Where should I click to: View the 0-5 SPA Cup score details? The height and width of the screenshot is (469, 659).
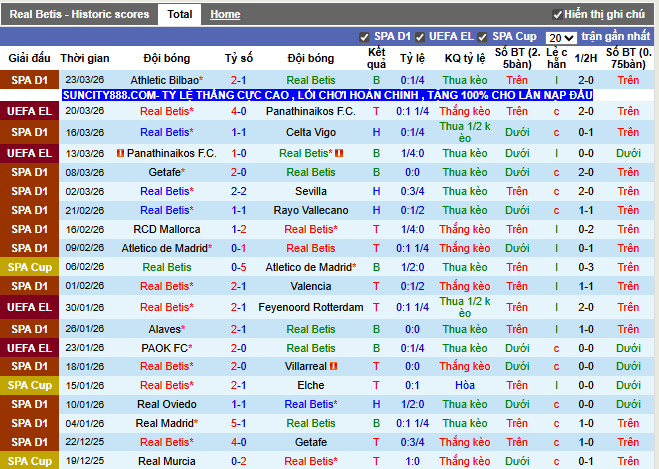coord(238,267)
